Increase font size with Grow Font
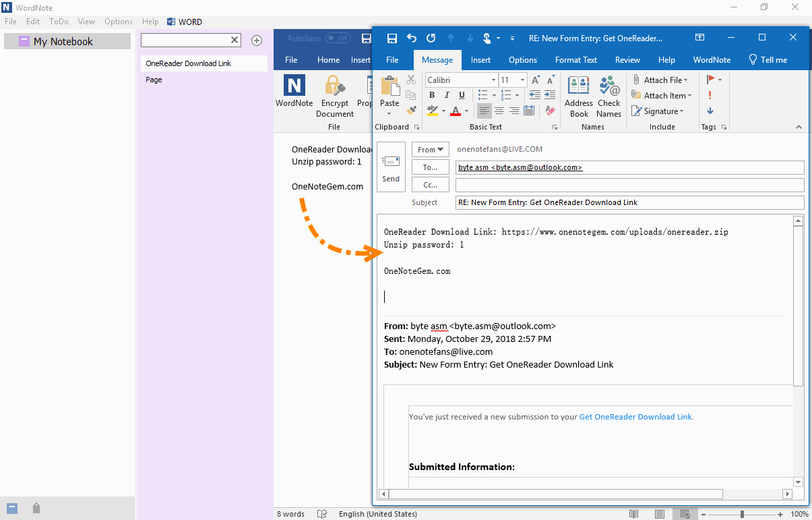Viewport: 812px width, 520px height. point(535,80)
